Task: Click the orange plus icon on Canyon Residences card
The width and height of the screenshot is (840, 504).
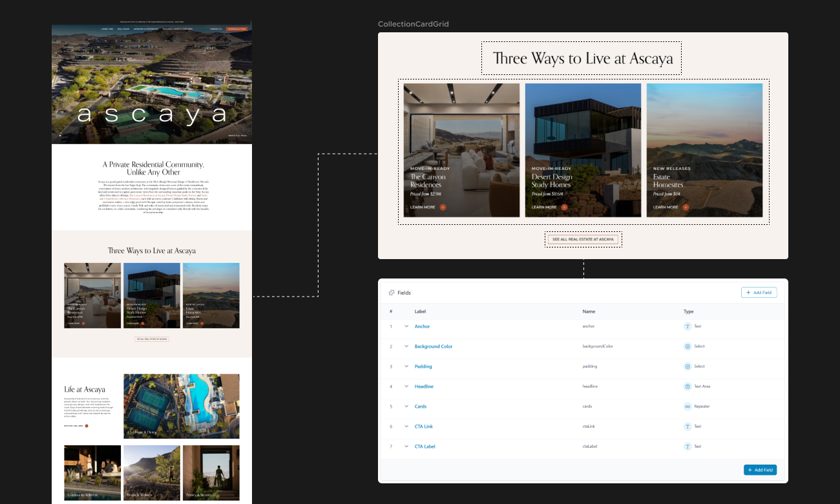Action: 443,207
